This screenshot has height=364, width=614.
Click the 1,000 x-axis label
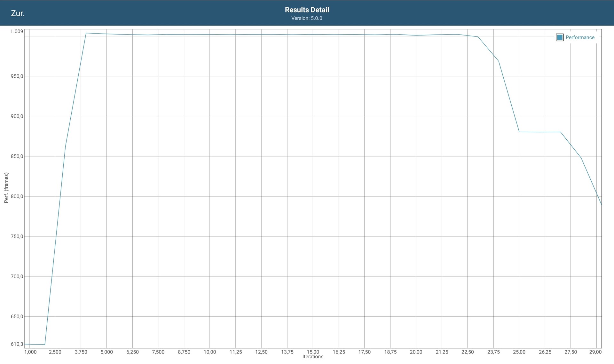tap(30, 352)
